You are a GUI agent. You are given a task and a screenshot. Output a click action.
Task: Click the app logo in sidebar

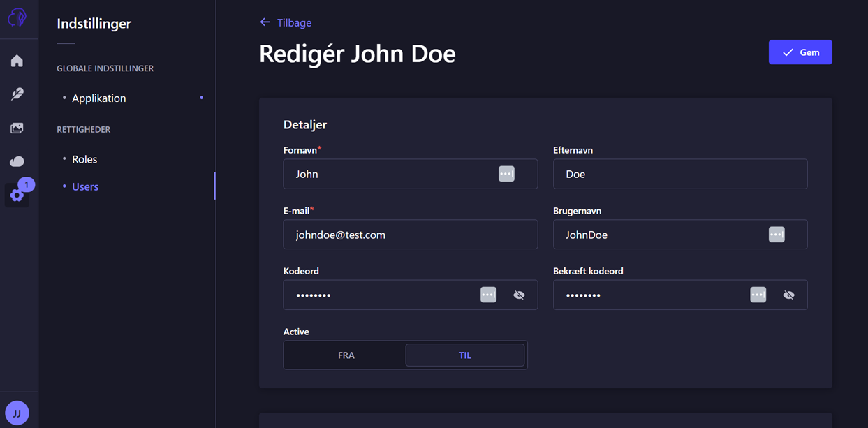(x=17, y=17)
